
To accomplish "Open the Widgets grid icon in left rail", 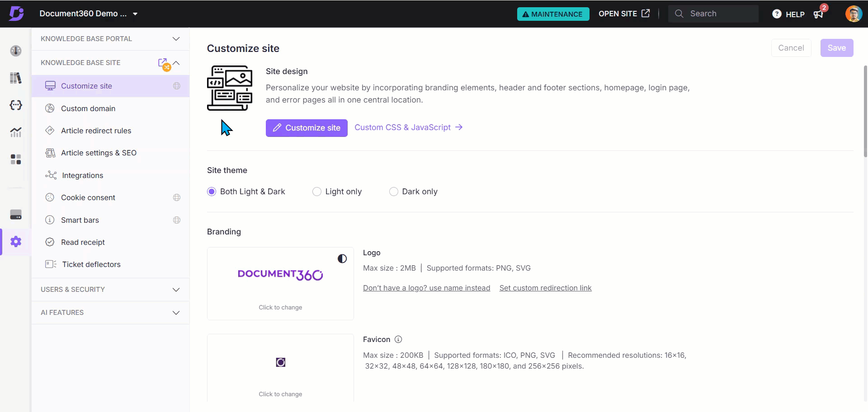I will (16, 159).
